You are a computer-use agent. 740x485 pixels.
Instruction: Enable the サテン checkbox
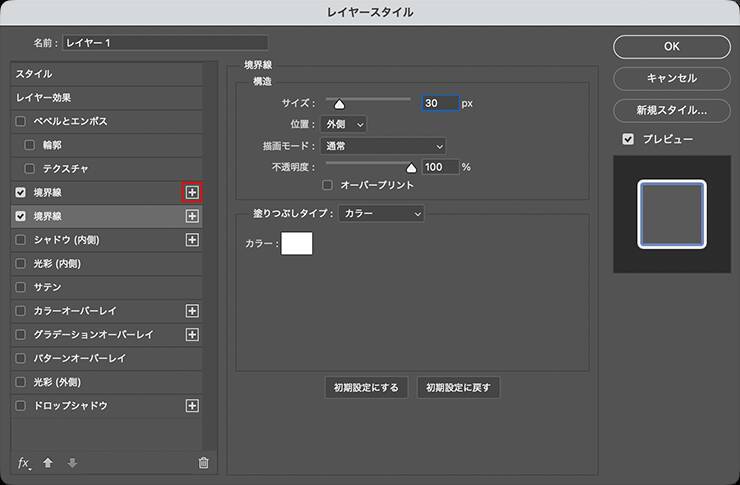pyautogui.click(x=20, y=287)
